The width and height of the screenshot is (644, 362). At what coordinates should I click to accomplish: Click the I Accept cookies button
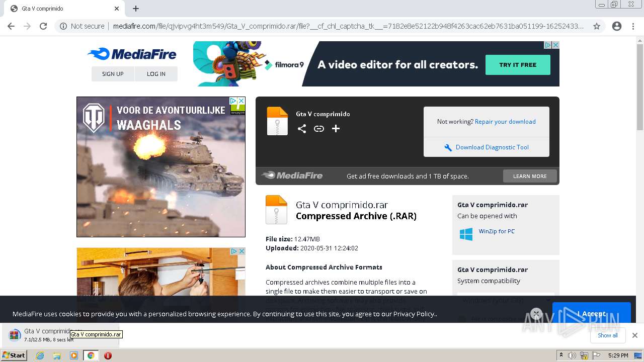pyautogui.click(x=592, y=314)
